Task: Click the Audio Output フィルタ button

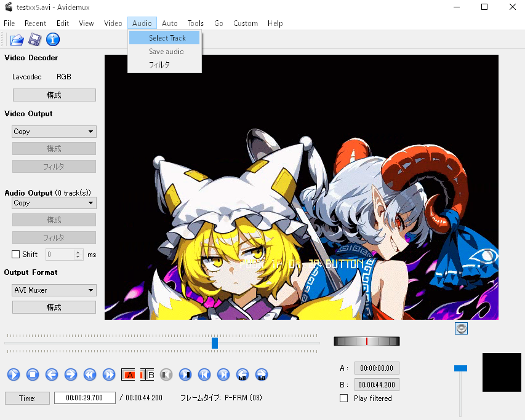Action: [54, 238]
